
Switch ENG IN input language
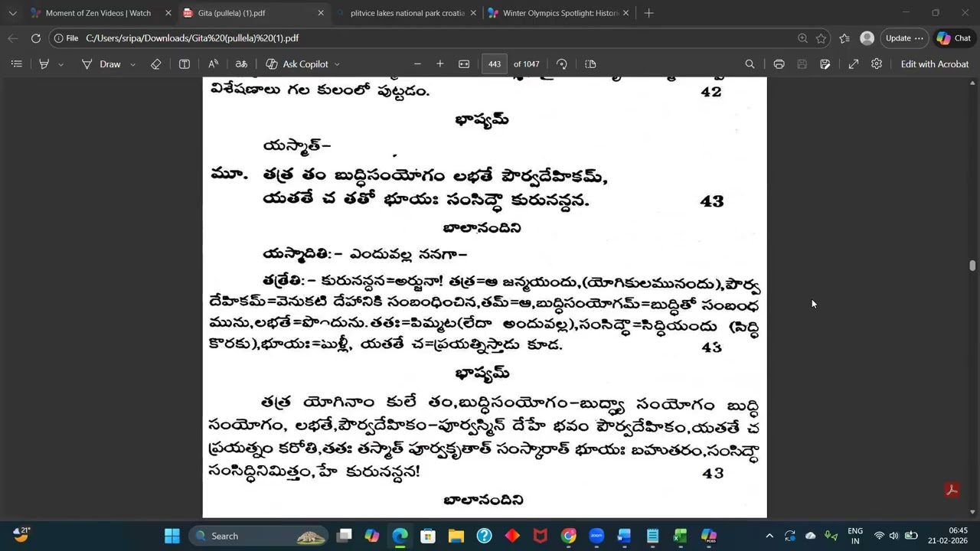coord(855,536)
